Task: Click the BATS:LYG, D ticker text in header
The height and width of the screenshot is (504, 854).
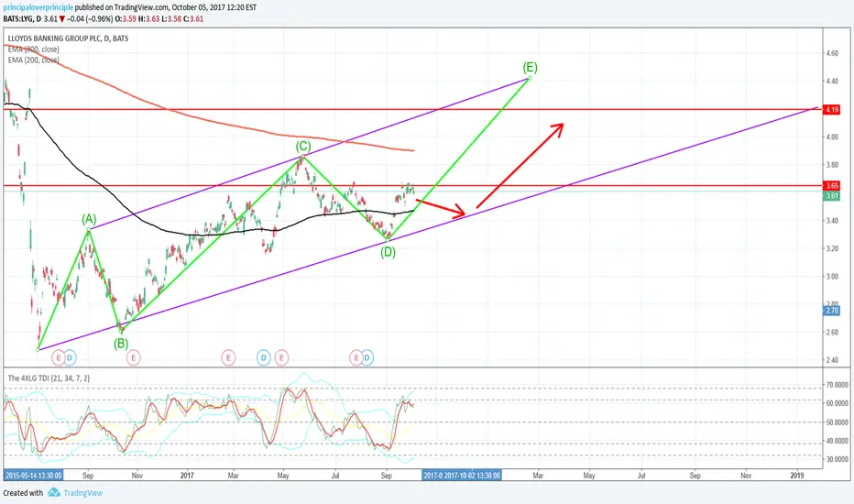Action: [22, 18]
